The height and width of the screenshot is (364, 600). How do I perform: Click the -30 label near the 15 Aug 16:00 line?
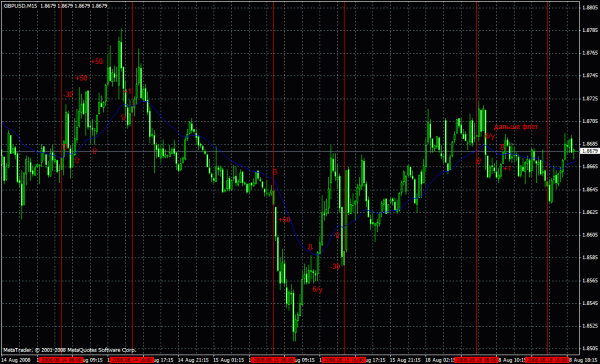[335, 266]
